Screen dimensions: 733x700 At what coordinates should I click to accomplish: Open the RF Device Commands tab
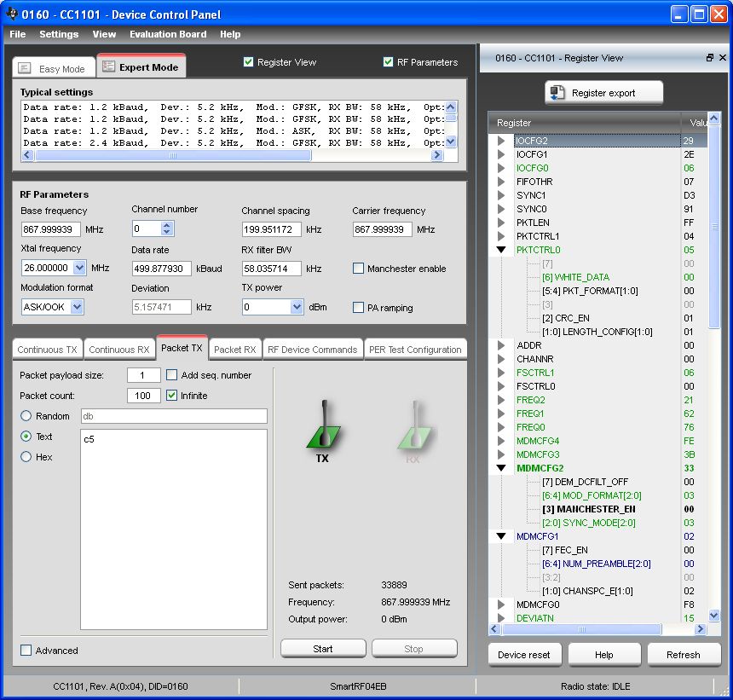click(x=312, y=350)
